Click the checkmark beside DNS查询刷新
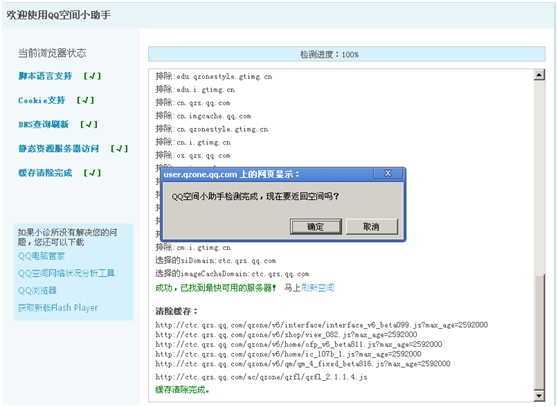558x407 pixels. pos(89,124)
